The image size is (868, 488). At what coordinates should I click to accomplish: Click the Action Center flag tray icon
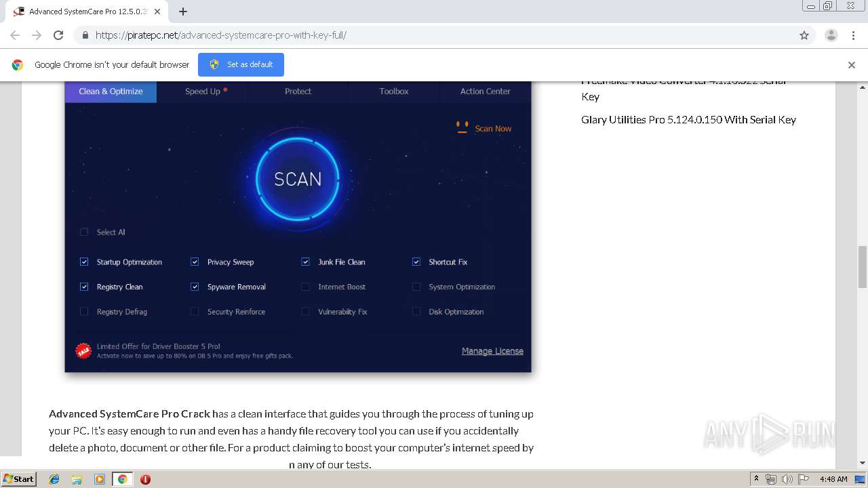[804, 479]
